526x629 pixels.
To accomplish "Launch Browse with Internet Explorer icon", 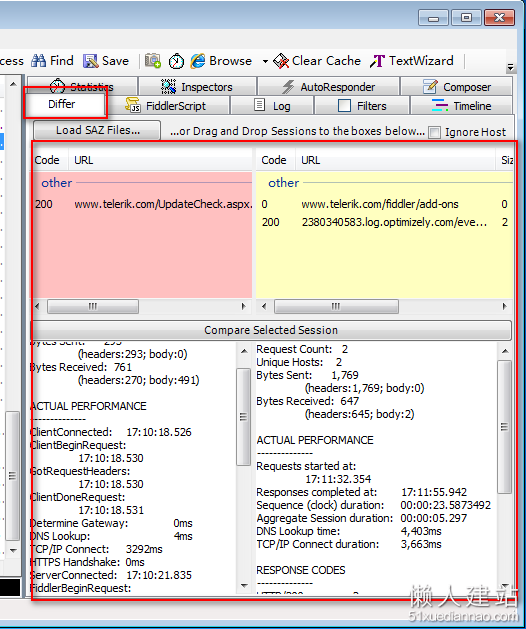I will point(221,61).
